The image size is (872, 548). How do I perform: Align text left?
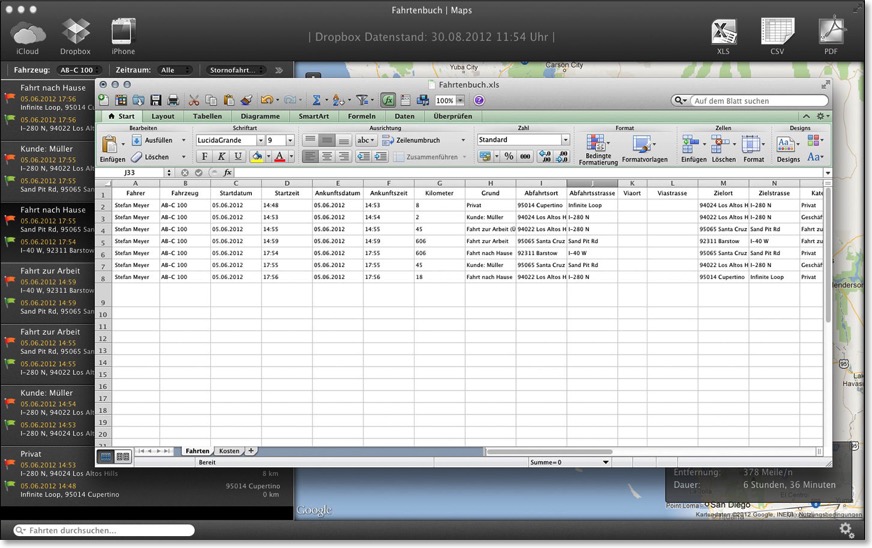tap(310, 156)
